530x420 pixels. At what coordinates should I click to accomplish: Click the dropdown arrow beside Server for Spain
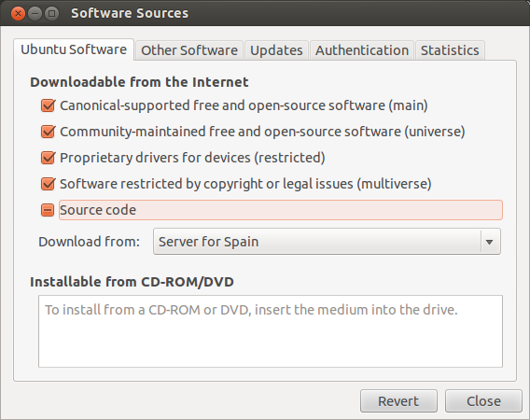point(490,242)
